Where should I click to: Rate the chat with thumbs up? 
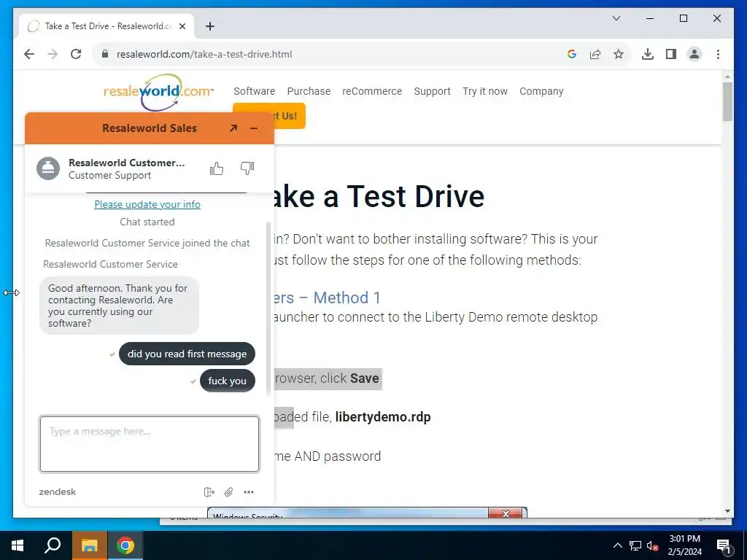coord(216,168)
